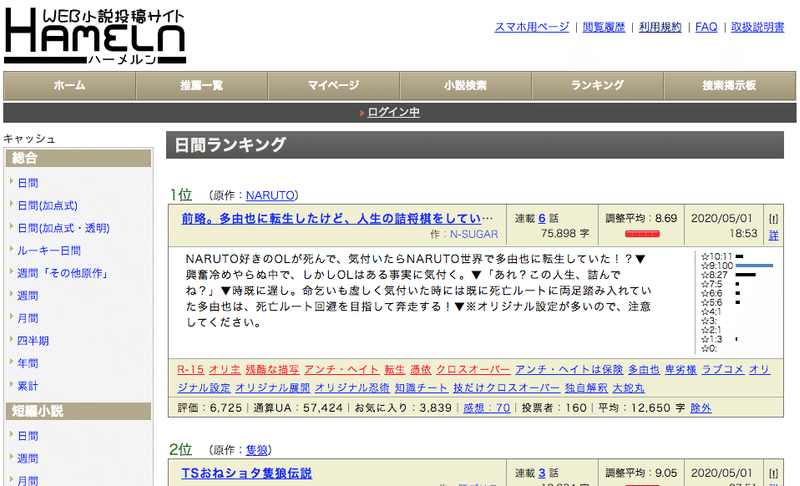
Task: Click the アンチ・ヘイト red tag
Action: coord(342,370)
